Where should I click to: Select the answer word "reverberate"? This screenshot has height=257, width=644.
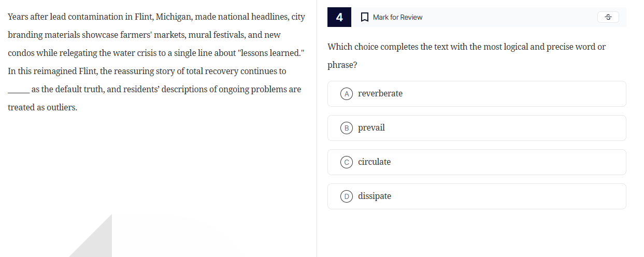380,94
